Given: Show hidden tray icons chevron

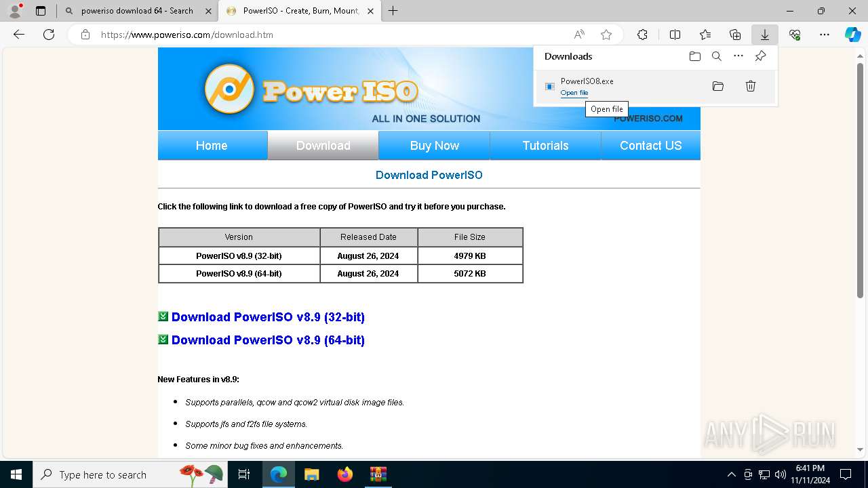Looking at the screenshot, I should point(731,474).
